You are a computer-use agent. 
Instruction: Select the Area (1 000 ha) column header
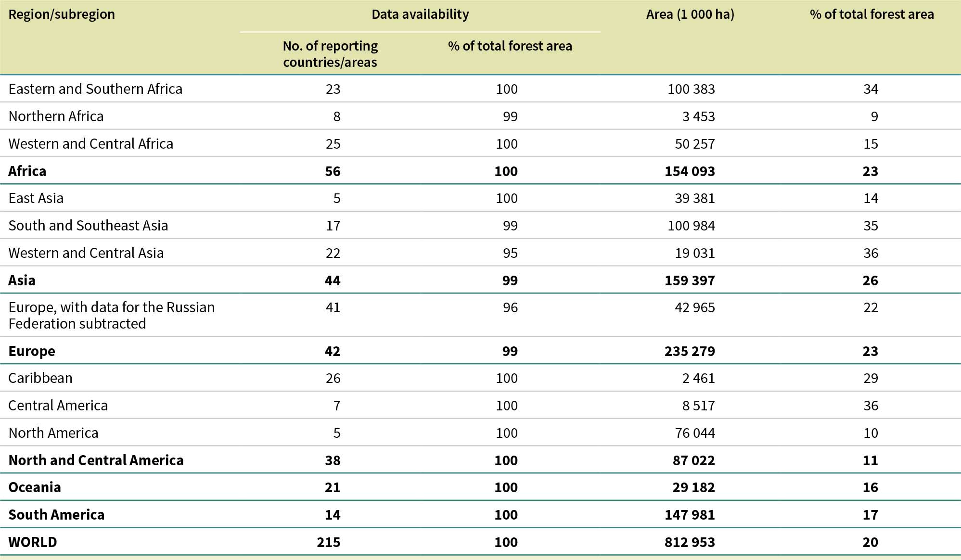pyautogui.click(x=690, y=14)
